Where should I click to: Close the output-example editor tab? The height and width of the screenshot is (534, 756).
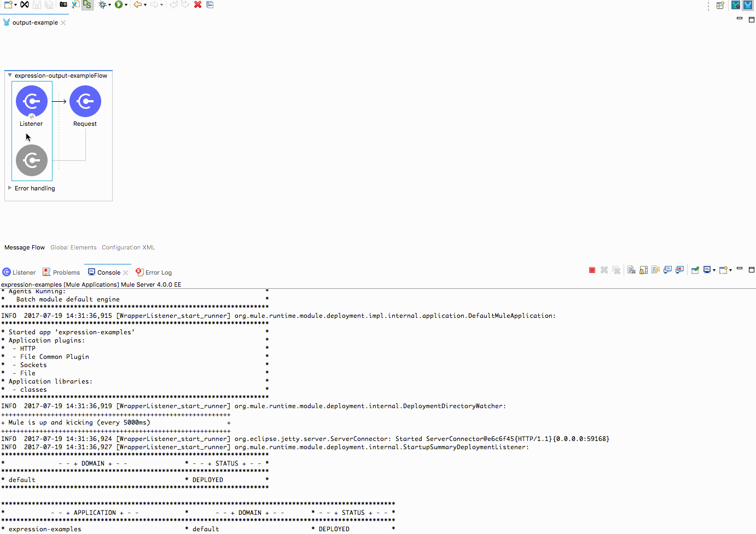[63, 23]
